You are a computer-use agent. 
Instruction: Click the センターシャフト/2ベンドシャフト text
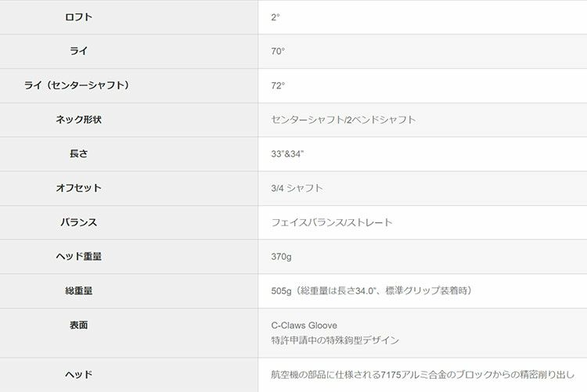(344, 120)
